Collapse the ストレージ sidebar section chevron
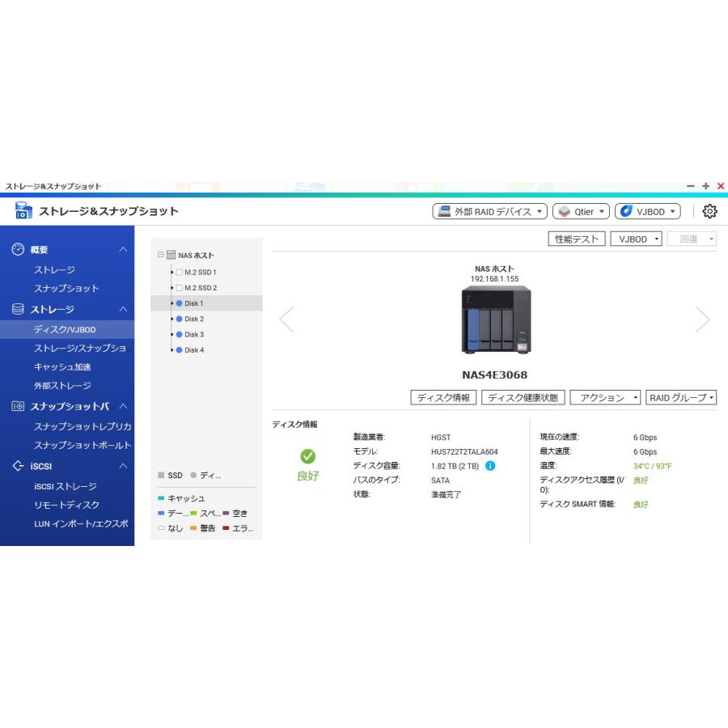The width and height of the screenshot is (728, 728). 123,309
